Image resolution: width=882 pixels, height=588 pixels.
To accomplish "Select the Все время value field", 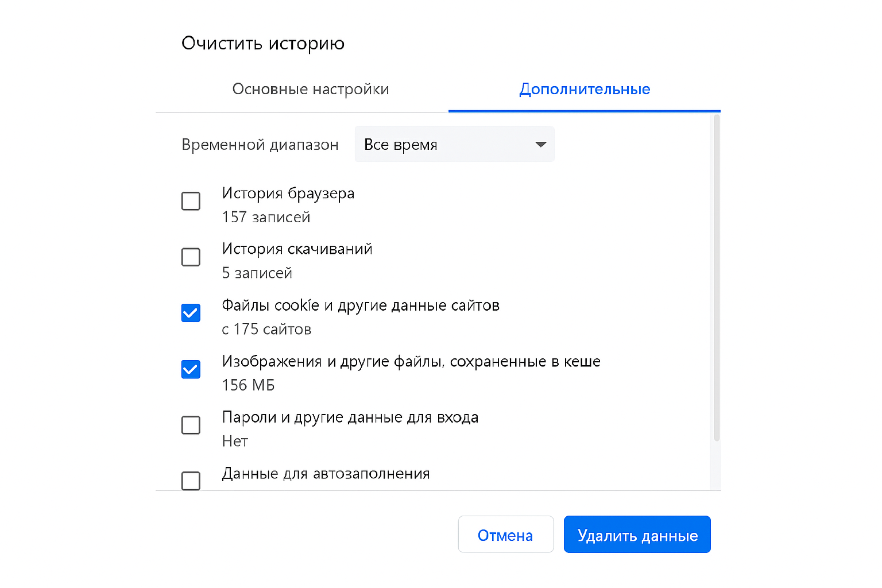I will click(x=402, y=144).
